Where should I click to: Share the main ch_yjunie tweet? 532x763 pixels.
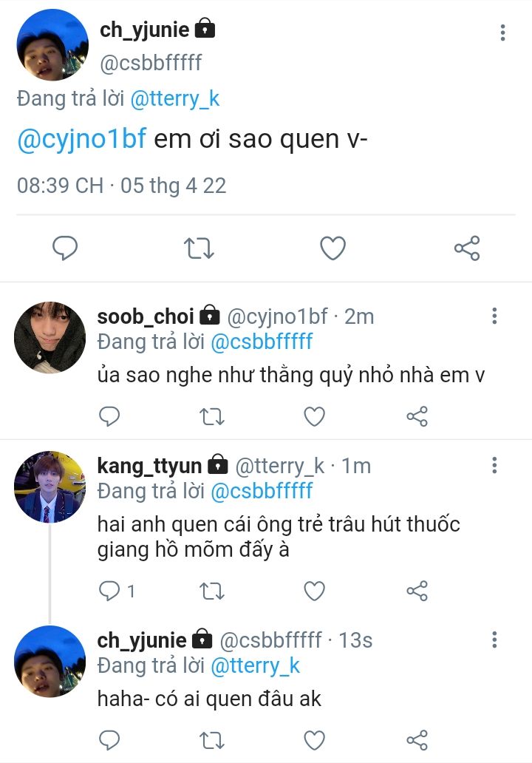466,248
